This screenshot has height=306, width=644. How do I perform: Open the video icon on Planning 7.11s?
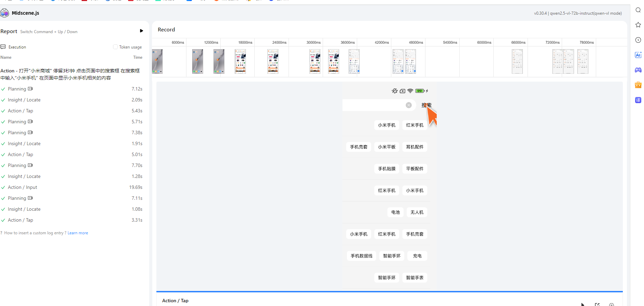point(30,198)
